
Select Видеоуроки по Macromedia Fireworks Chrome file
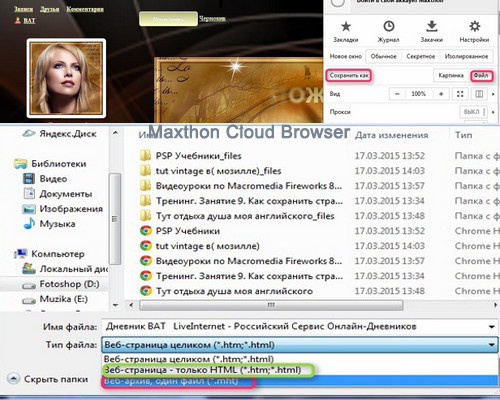pyautogui.click(x=241, y=261)
